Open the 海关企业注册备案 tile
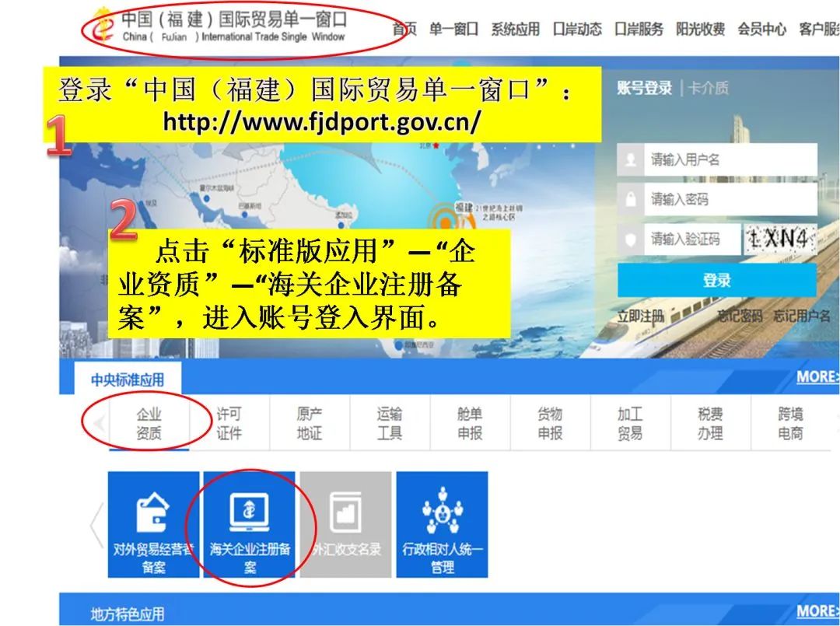 250,524
